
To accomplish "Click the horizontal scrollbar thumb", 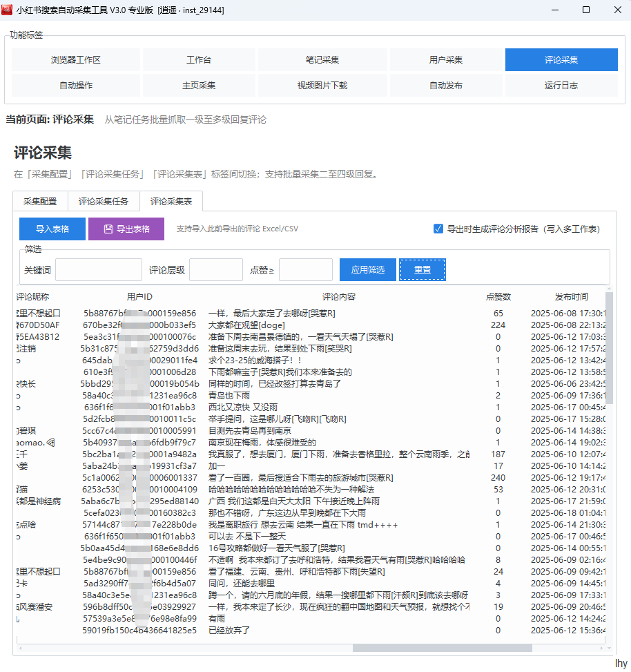I will (442, 648).
